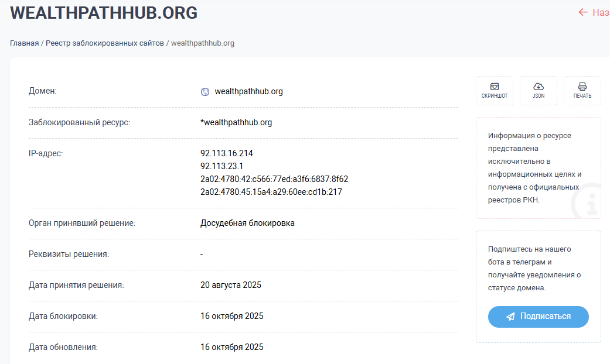The image size is (610, 364).
Task: Click the Печать printer icon
Action: (582, 91)
